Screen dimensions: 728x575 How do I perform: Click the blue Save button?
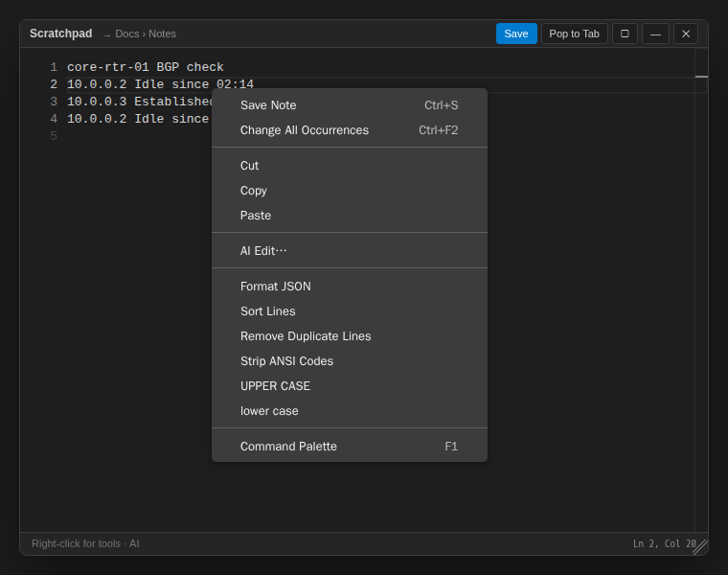pyautogui.click(x=516, y=34)
